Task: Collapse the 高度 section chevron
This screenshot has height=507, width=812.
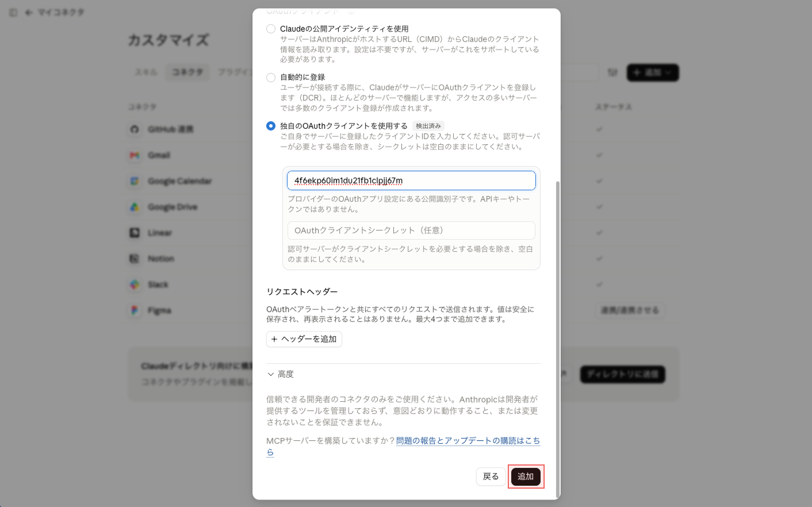Action: (x=271, y=374)
